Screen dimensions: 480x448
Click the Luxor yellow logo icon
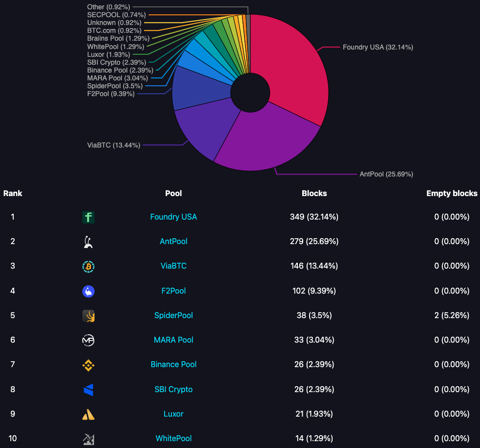coord(88,414)
